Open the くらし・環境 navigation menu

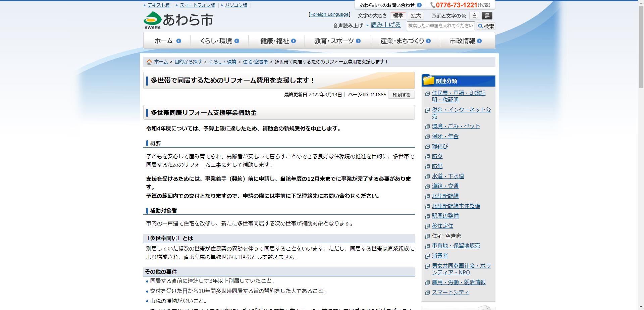coord(219,41)
